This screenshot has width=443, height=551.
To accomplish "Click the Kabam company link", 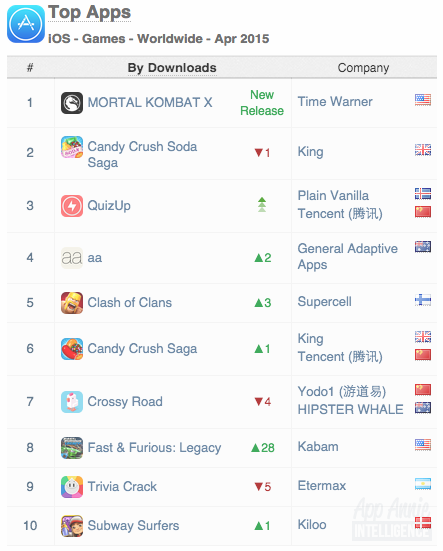I will point(318,447).
